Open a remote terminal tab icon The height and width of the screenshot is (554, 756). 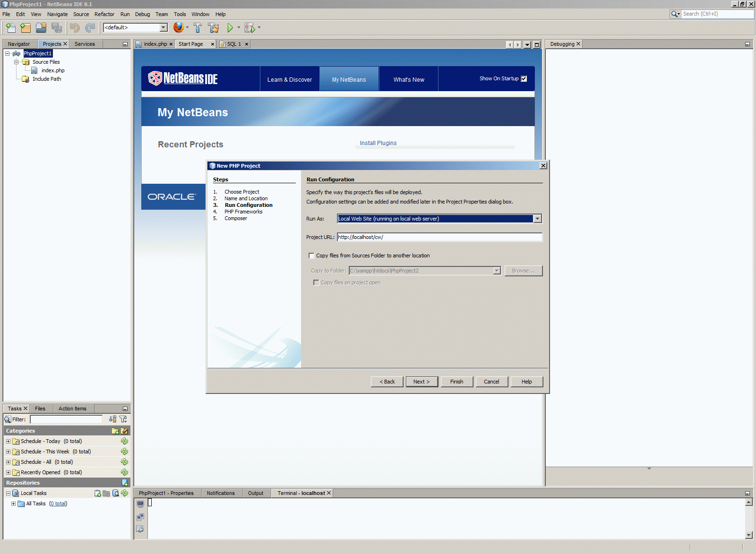[140, 517]
